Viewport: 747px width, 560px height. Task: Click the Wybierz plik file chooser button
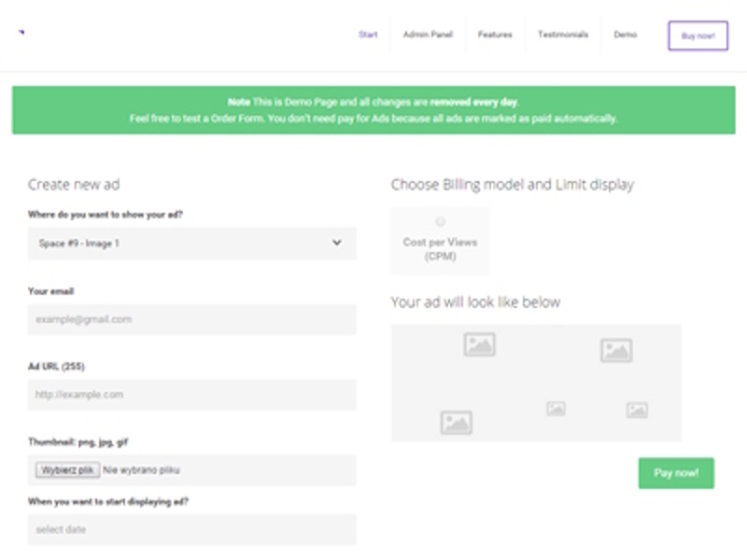tap(67, 470)
